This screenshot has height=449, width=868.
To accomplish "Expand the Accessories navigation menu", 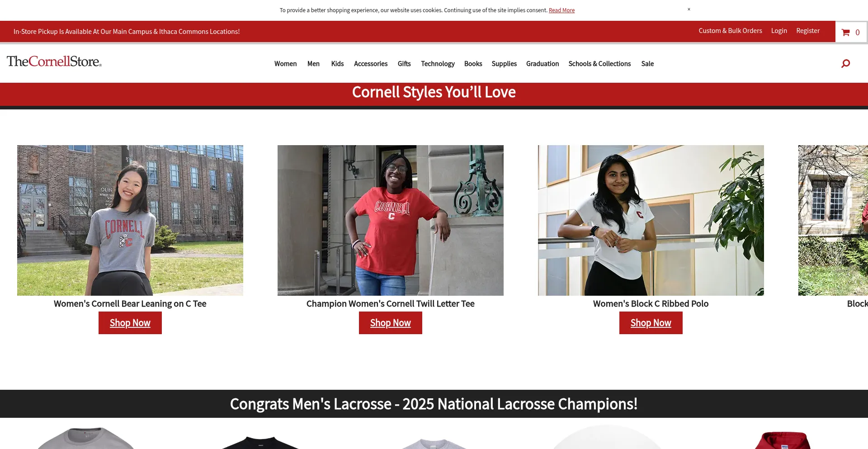I will pyautogui.click(x=370, y=64).
